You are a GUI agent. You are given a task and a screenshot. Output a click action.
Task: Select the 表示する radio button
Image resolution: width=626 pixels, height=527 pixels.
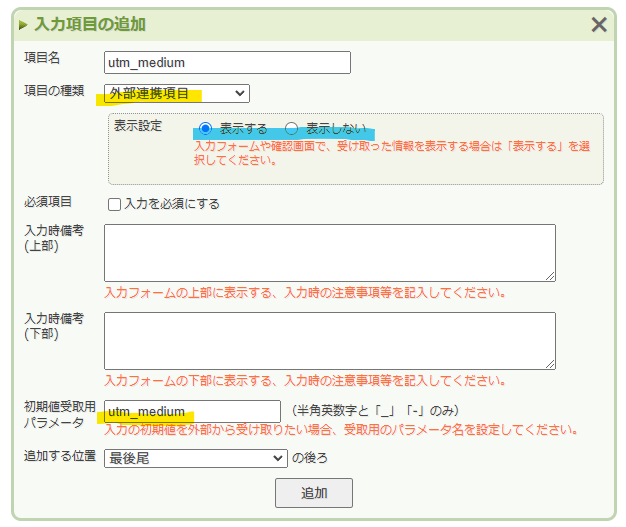click(206, 129)
